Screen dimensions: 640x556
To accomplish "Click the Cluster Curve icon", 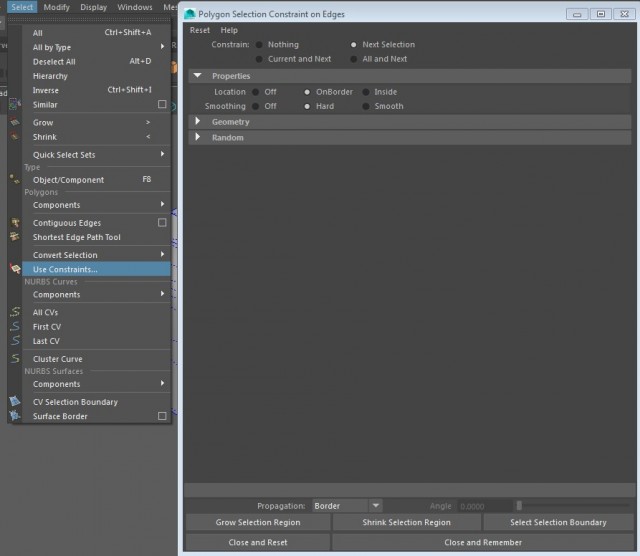I will [x=15, y=358].
